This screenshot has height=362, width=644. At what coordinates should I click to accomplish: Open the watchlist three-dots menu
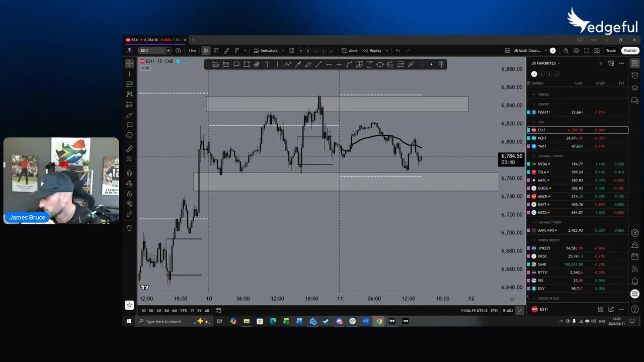621,63
